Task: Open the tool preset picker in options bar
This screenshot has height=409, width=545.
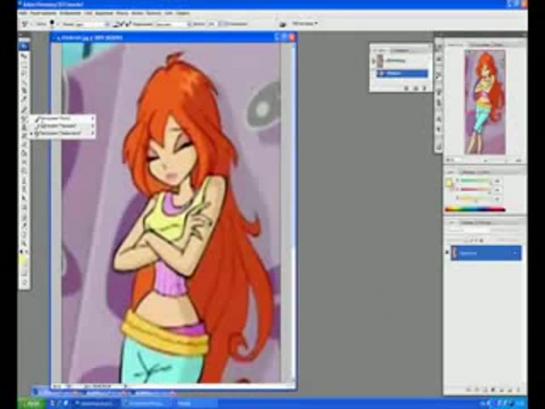Action: [26, 24]
